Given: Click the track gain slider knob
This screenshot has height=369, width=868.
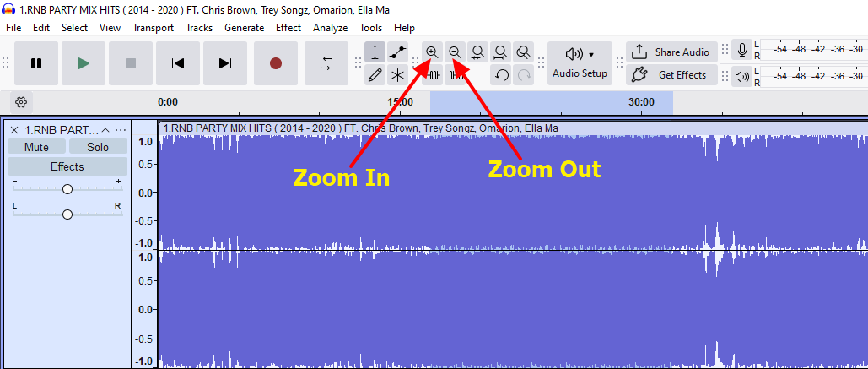Looking at the screenshot, I should coord(67,189).
